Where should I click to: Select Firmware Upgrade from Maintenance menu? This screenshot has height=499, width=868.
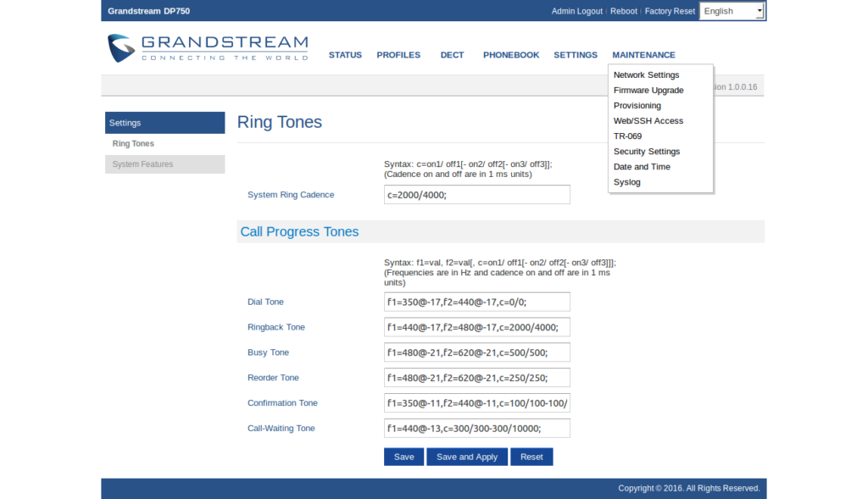point(648,91)
